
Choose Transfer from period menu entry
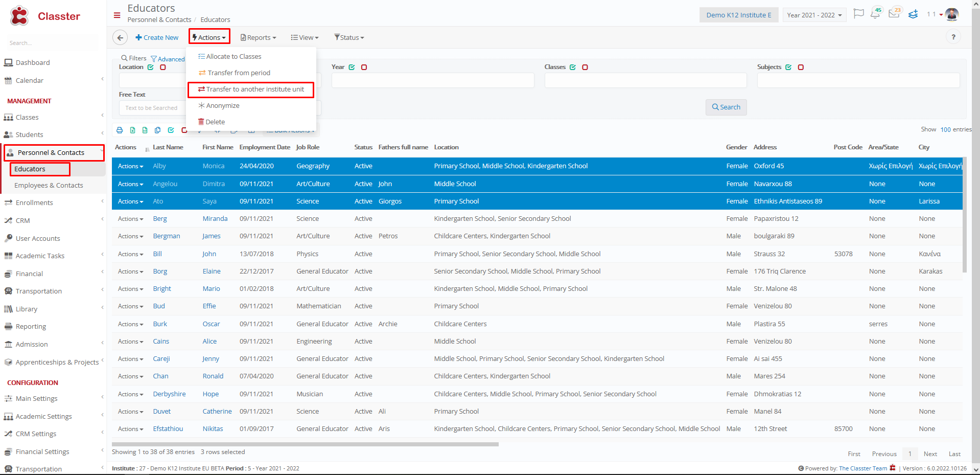pos(235,73)
